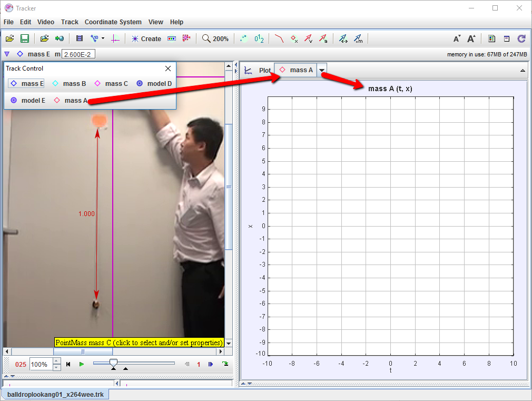This screenshot has width=532, height=401.
Task: Click the x axis label of plot
Action: coord(250,226)
